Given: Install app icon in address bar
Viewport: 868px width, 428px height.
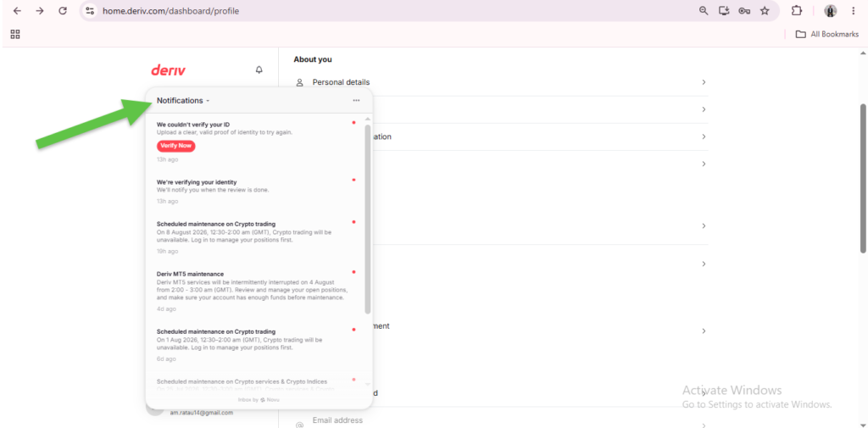Looking at the screenshot, I should 724,10.
